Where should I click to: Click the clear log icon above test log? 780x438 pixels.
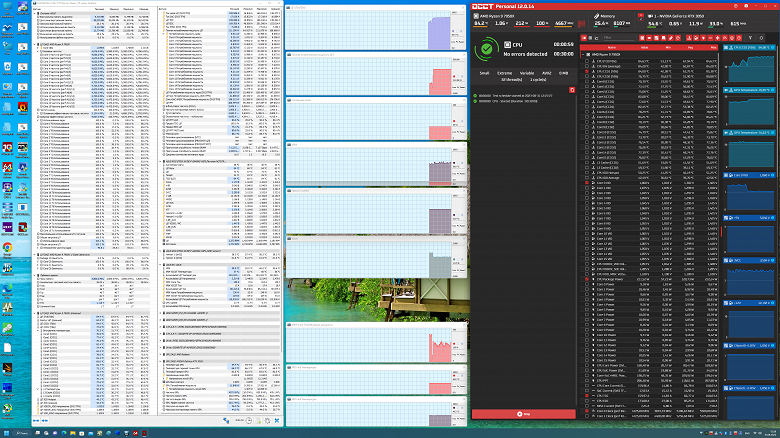(571, 89)
